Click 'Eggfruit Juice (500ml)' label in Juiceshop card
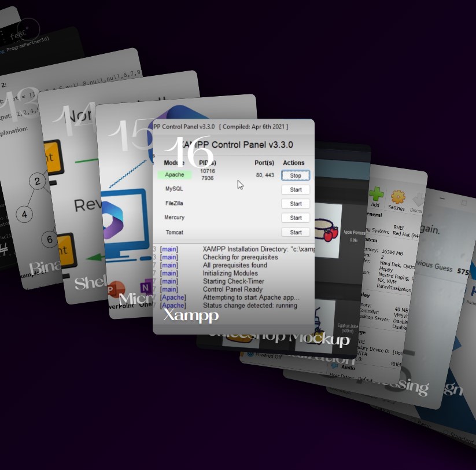Screen dimensions: 476x470 (348, 328)
